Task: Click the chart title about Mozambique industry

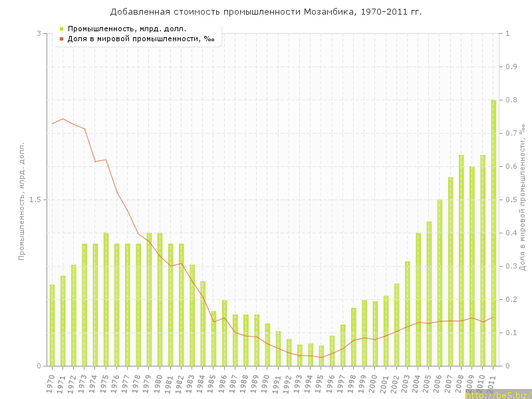Action: click(x=266, y=12)
